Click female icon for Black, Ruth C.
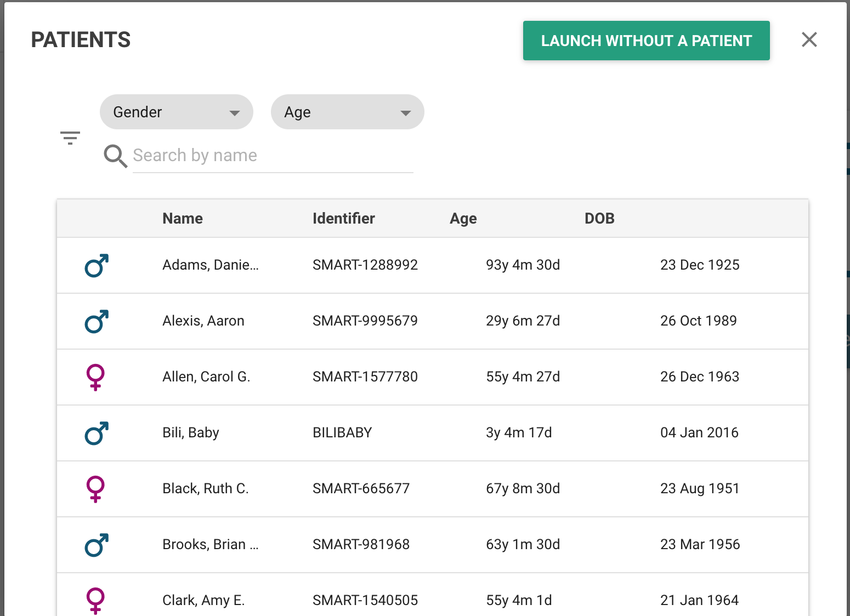Viewport: 850px width, 616px height. tap(96, 489)
